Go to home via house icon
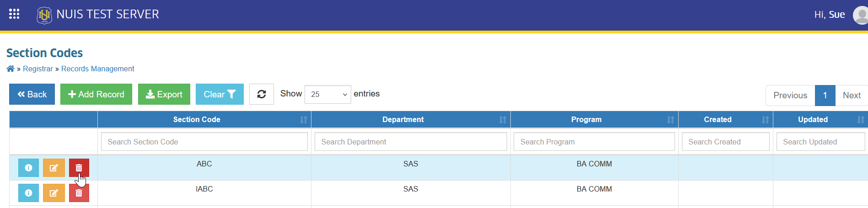 11,69
